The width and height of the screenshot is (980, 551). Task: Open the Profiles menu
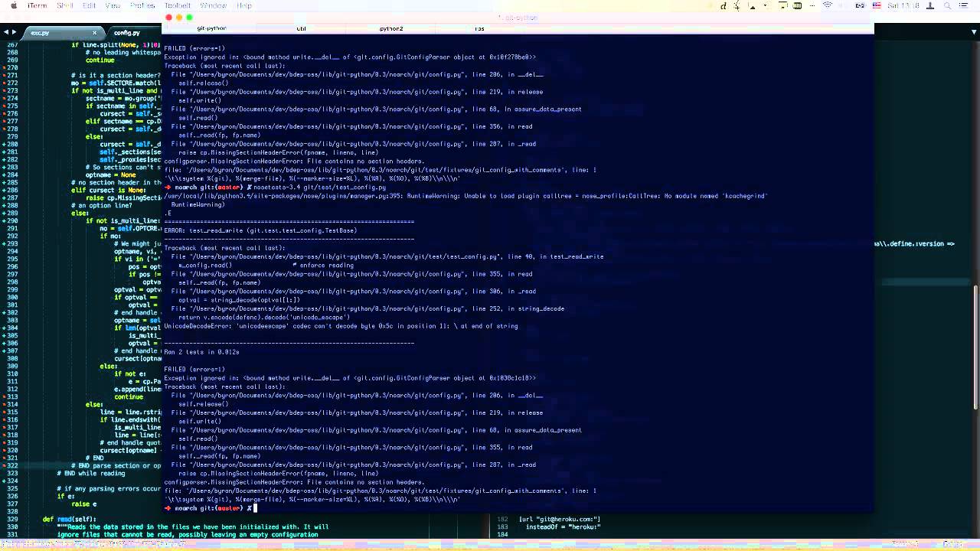142,5
